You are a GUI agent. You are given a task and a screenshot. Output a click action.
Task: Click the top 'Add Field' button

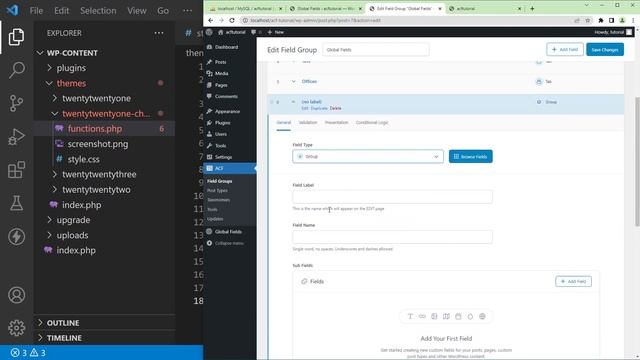coord(564,49)
